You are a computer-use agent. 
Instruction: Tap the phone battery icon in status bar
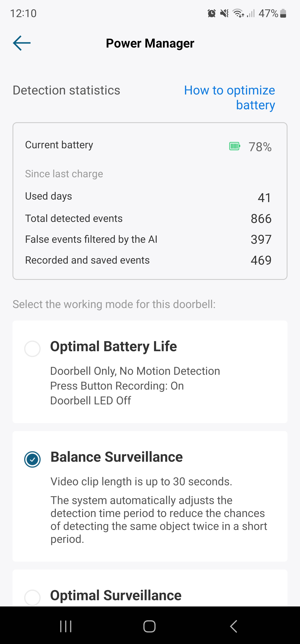click(x=283, y=13)
